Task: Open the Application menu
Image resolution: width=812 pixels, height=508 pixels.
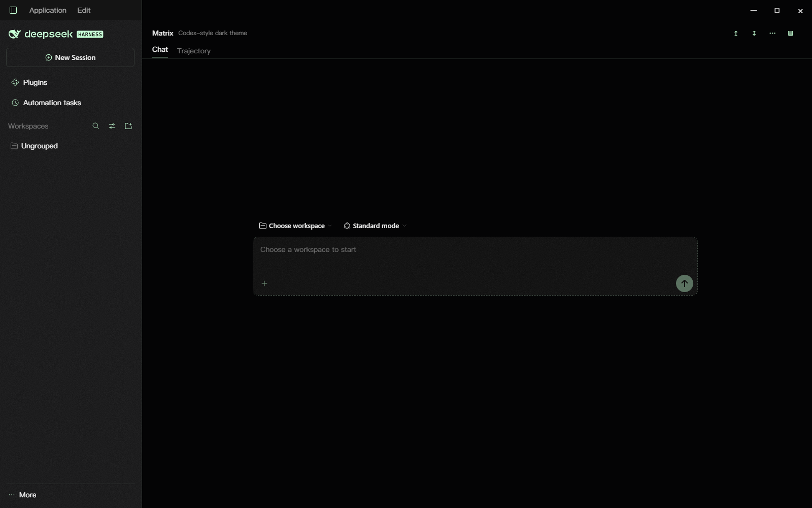Action: pos(48,10)
